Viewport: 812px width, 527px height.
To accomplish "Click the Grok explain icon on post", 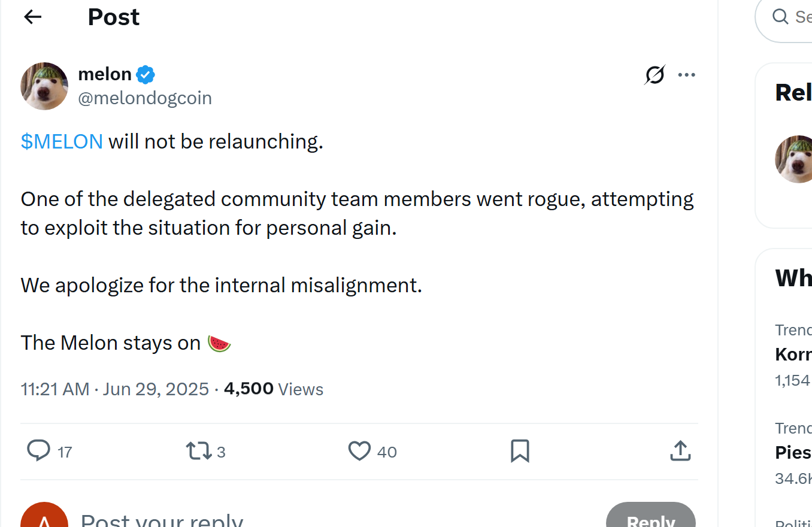I will pos(655,75).
